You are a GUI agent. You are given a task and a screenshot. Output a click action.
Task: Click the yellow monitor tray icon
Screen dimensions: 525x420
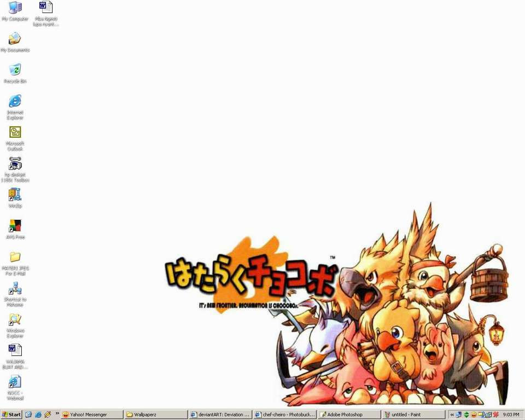pyautogui.click(x=481, y=415)
